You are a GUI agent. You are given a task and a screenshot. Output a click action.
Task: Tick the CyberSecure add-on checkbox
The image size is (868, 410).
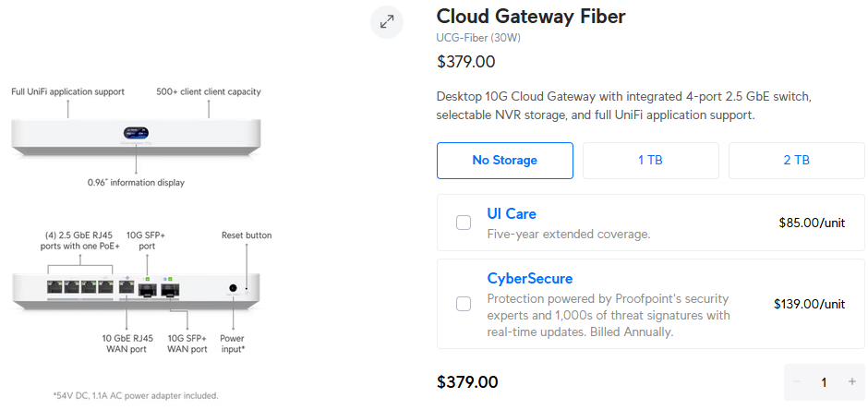pyautogui.click(x=464, y=304)
